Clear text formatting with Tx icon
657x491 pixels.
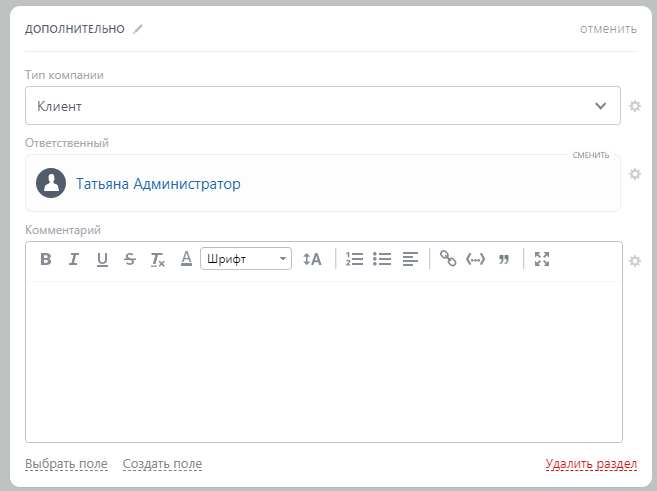158,259
